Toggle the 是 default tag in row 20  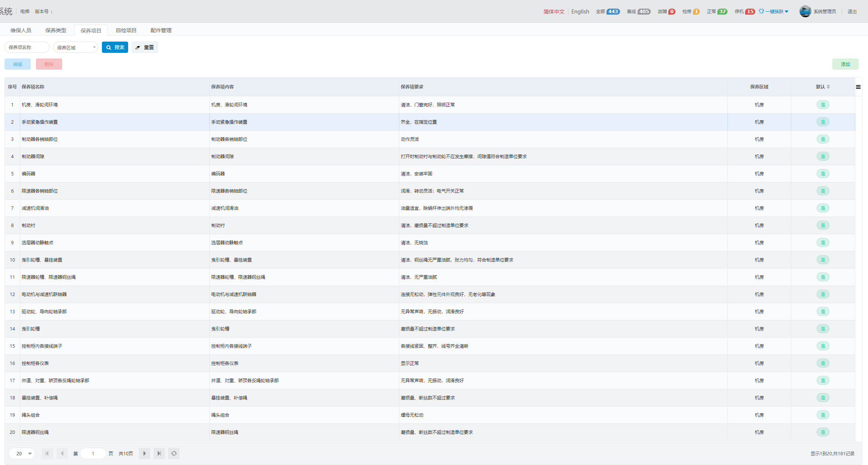tap(823, 432)
